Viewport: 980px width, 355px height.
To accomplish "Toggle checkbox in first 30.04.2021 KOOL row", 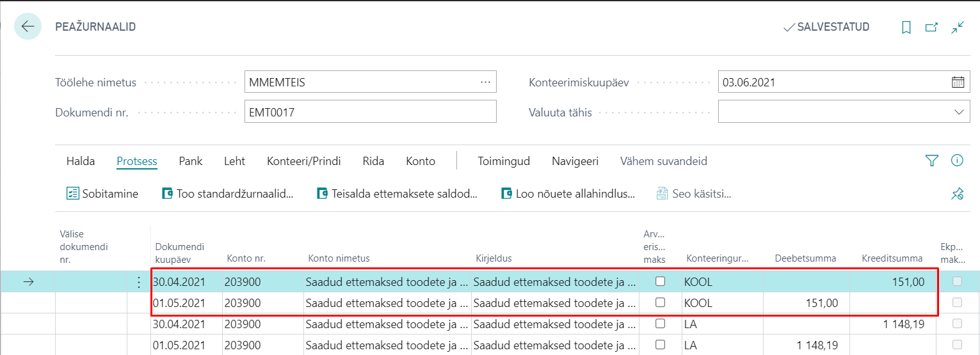I will tap(661, 281).
